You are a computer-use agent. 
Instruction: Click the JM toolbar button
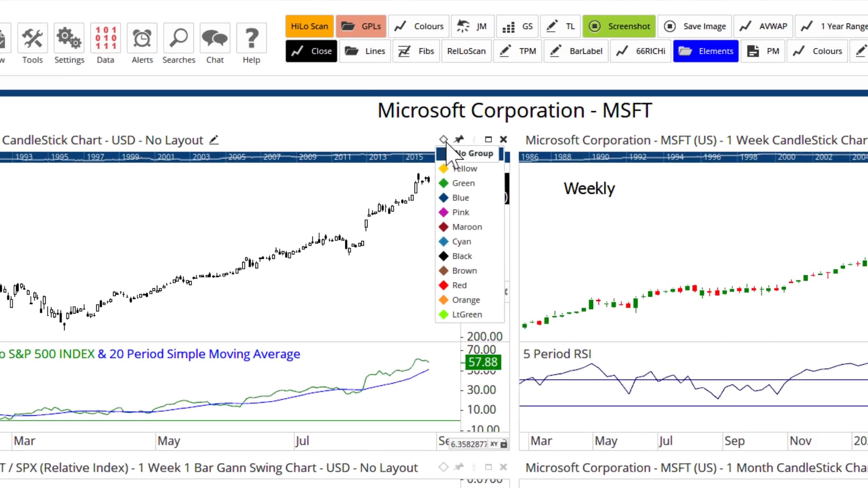472,26
